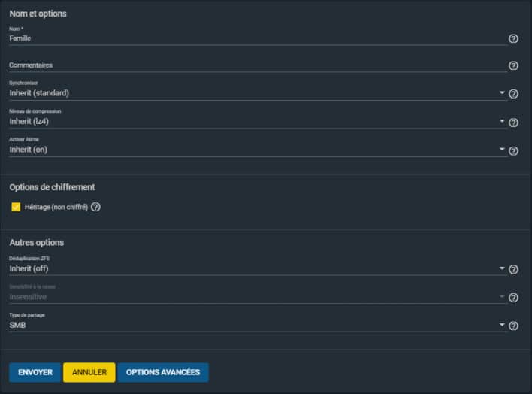
Task: Show help for Déduplication ZFS
Action: pyautogui.click(x=513, y=269)
